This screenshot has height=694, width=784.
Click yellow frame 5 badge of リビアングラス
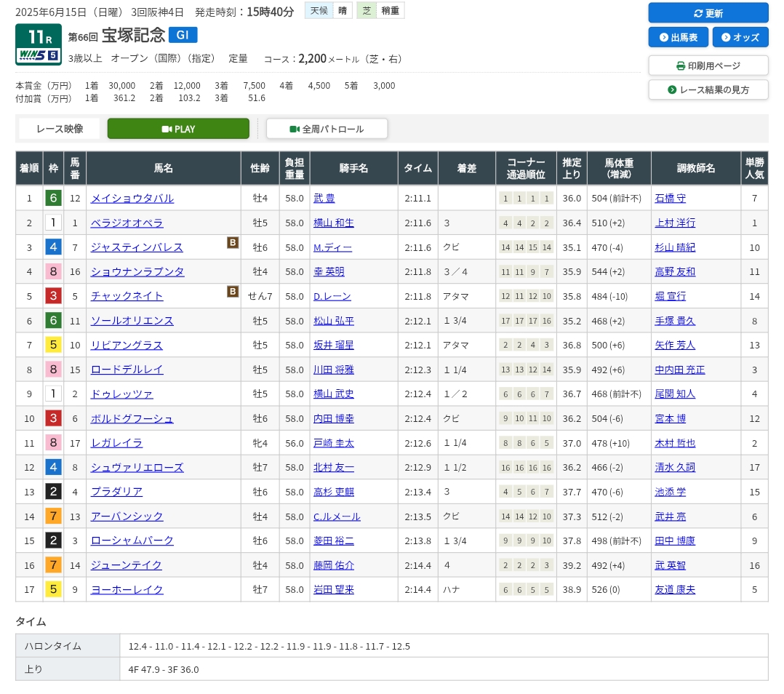click(x=54, y=345)
